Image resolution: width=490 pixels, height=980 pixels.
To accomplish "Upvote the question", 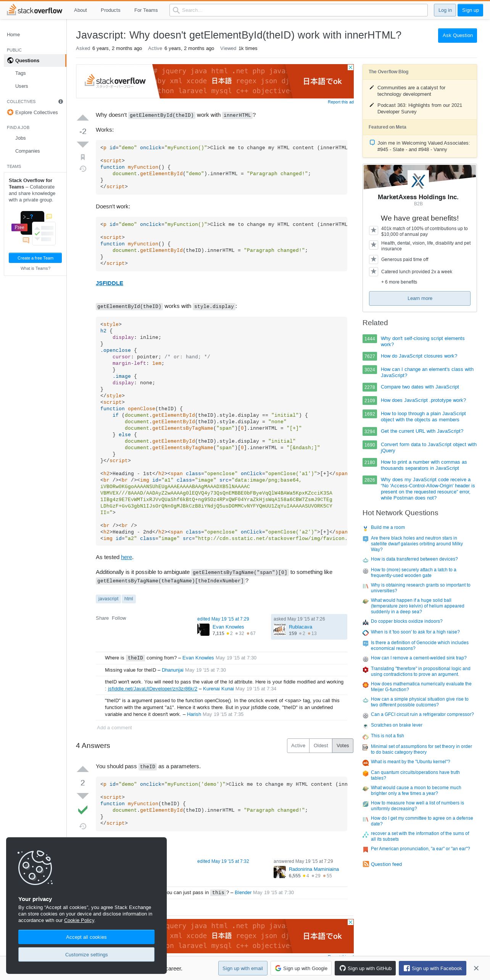I will 83,118.
